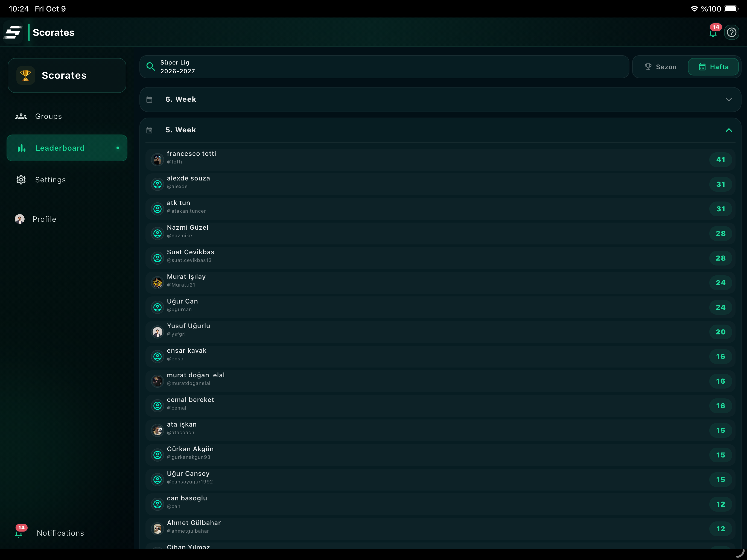Expand the 6. Week section chevron
Viewport: 747px width, 560px height.
(x=729, y=100)
